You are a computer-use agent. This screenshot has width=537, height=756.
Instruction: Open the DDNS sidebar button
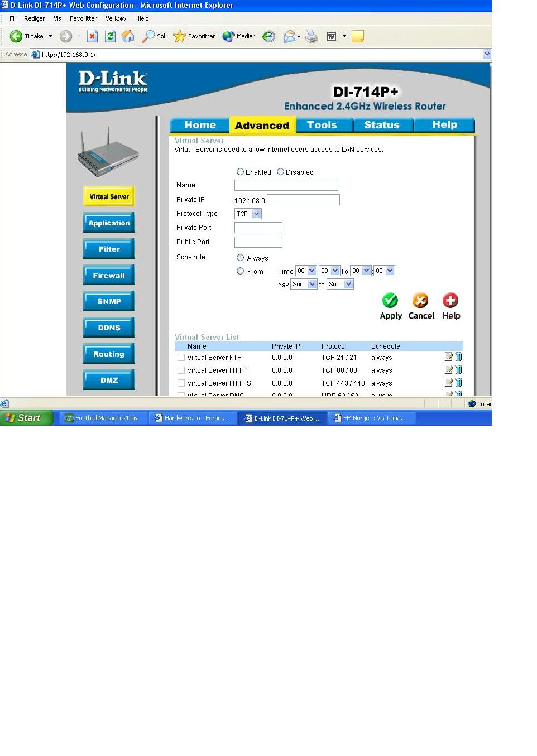click(109, 328)
